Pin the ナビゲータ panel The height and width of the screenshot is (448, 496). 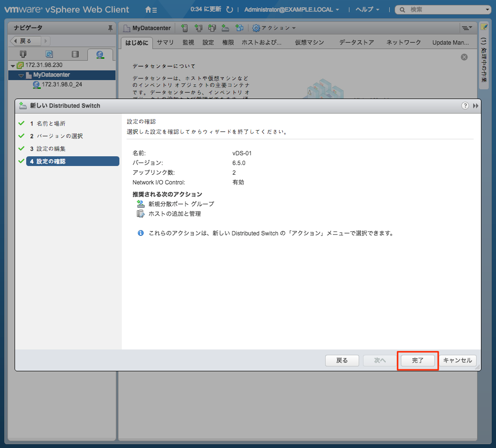click(110, 28)
